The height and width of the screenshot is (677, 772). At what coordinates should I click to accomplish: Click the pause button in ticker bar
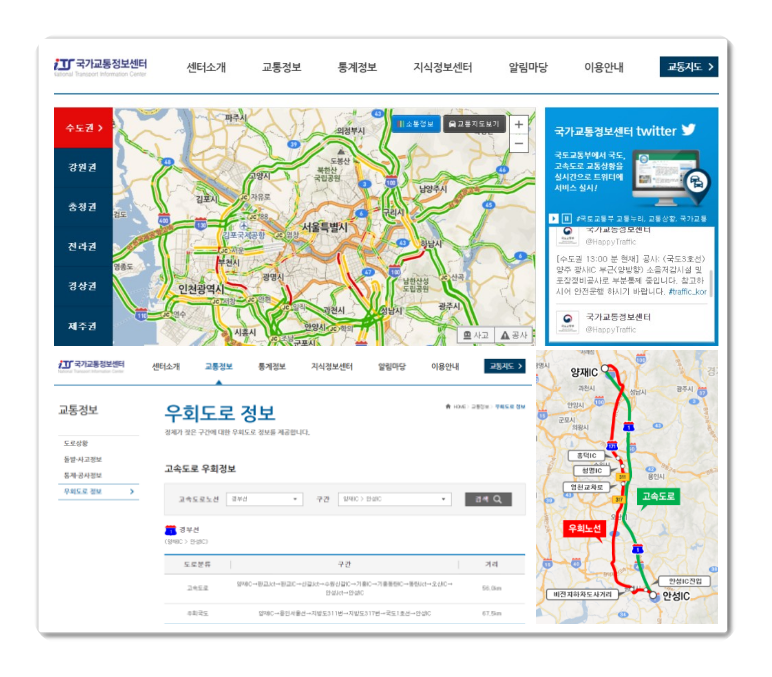567,218
